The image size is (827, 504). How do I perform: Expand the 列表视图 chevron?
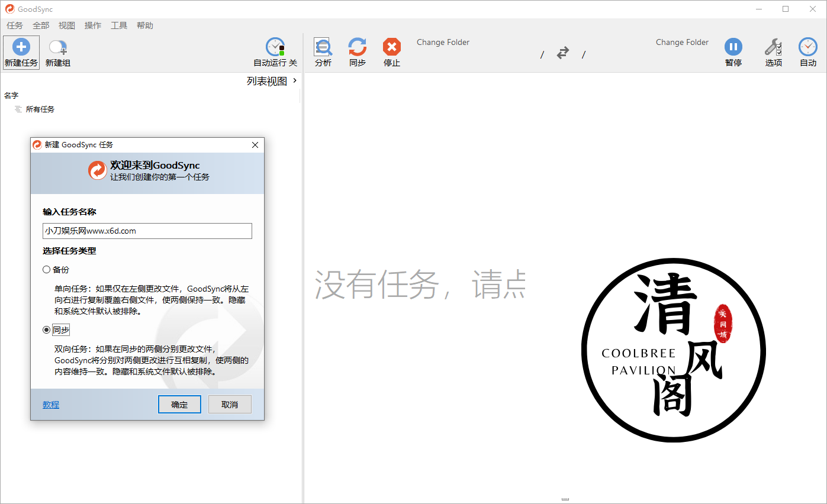295,80
